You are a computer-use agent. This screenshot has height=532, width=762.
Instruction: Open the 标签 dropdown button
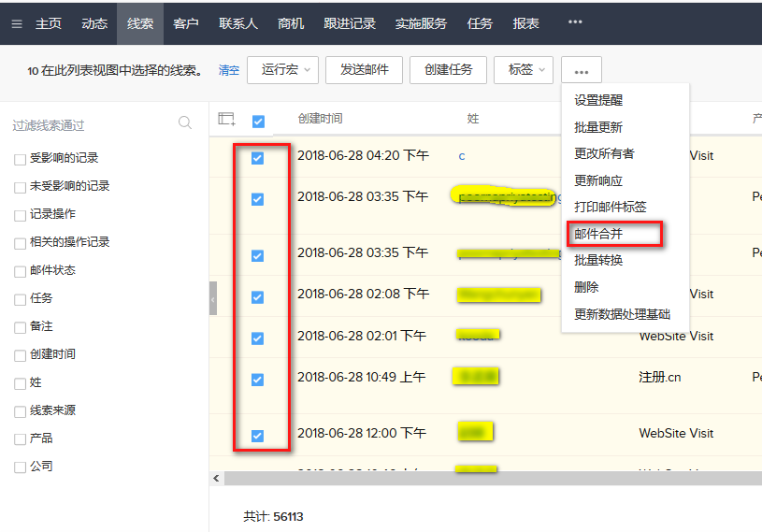point(526,69)
